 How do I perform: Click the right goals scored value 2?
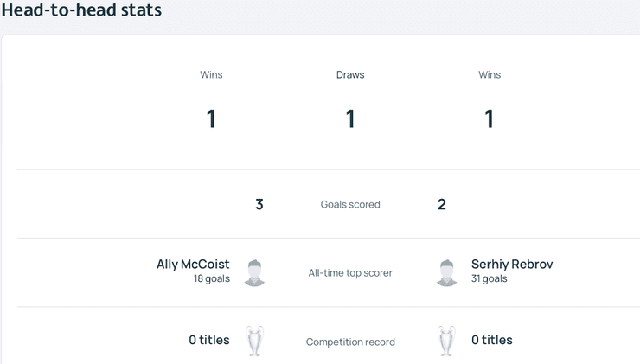click(442, 205)
